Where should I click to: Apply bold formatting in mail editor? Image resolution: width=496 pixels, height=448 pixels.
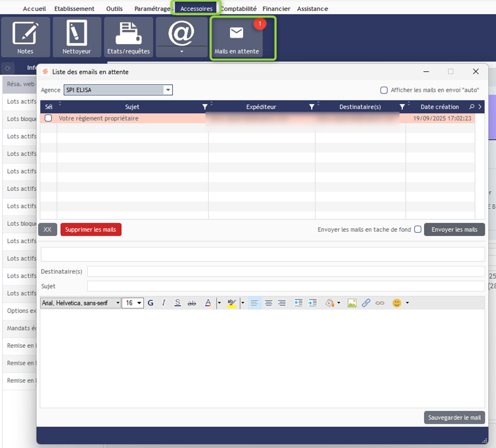tap(151, 303)
